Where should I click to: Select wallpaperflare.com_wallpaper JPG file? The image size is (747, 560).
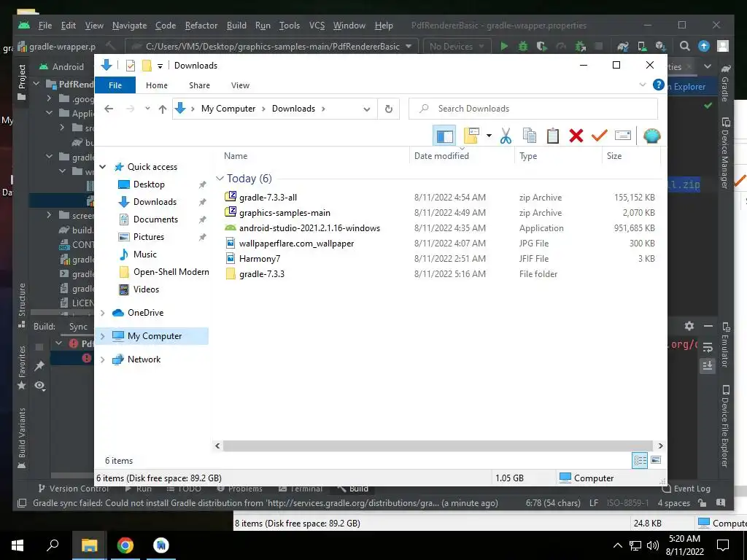coord(296,244)
